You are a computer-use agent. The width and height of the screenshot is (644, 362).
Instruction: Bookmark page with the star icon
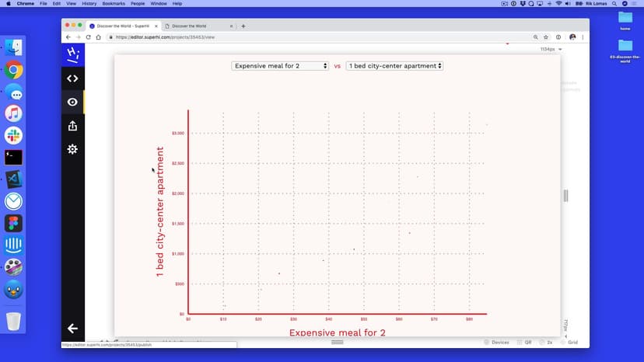[547, 37]
